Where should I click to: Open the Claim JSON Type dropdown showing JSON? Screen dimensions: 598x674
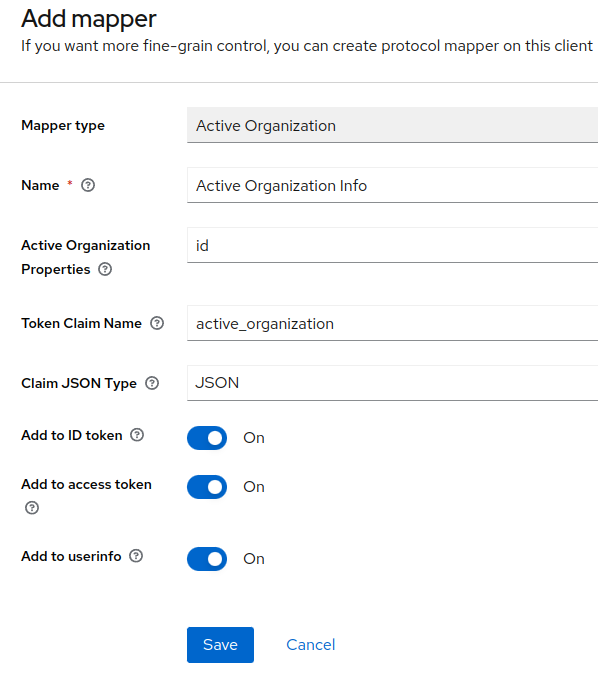pyautogui.click(x=393, y=383)
